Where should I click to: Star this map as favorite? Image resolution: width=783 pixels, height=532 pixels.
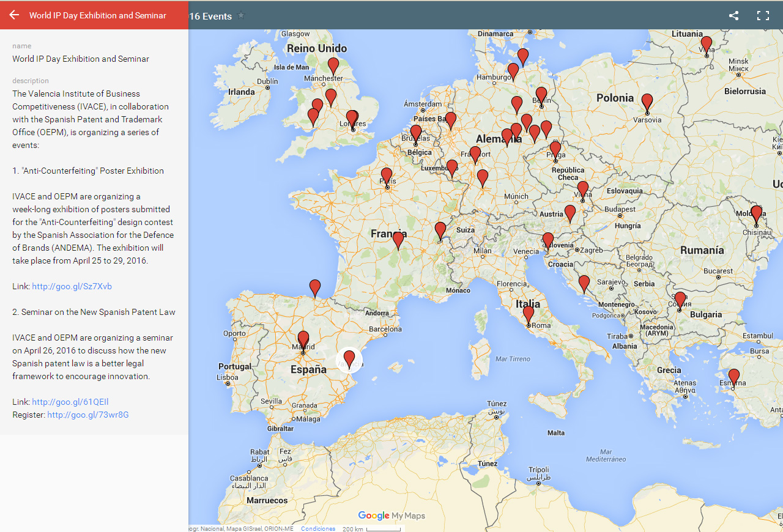click(241, 16)
